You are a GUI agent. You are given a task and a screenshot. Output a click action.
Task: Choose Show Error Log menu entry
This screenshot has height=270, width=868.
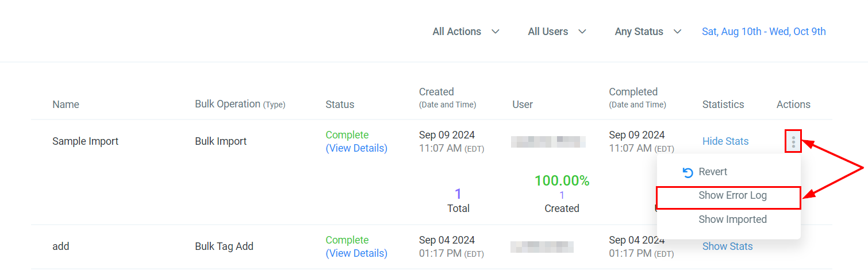[729, 196]
